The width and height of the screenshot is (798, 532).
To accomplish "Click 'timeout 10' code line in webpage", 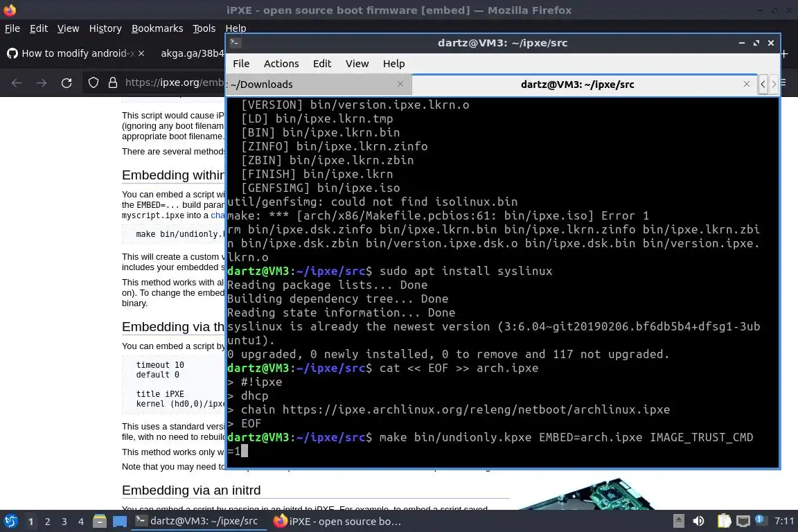I will click(160, 365).
